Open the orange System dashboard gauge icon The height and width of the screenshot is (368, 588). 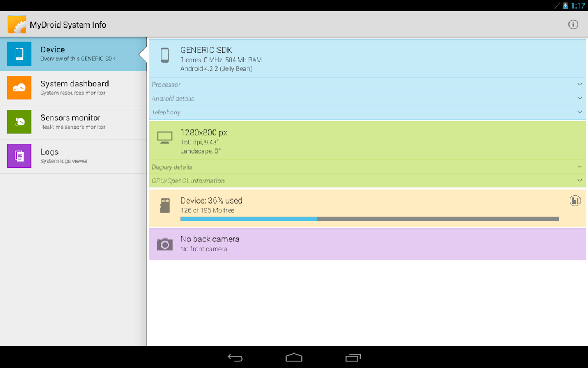[x=19, y=88]
